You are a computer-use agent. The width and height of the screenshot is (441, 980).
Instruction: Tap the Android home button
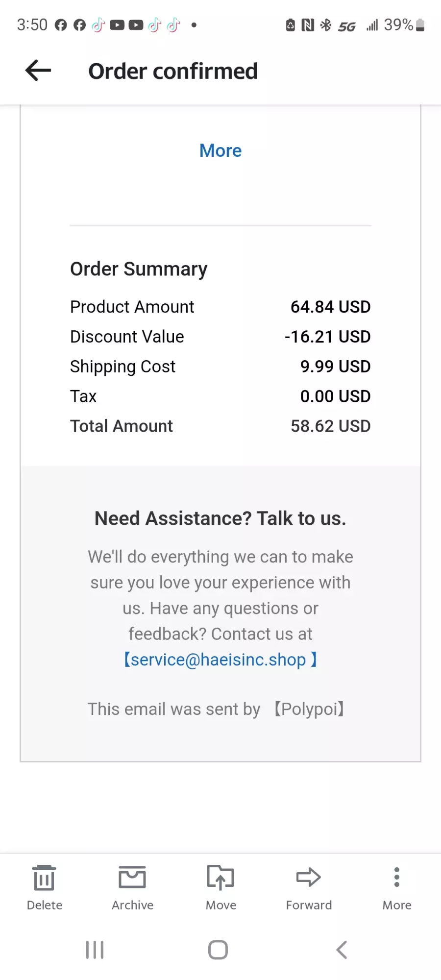[x=218, y=950]
